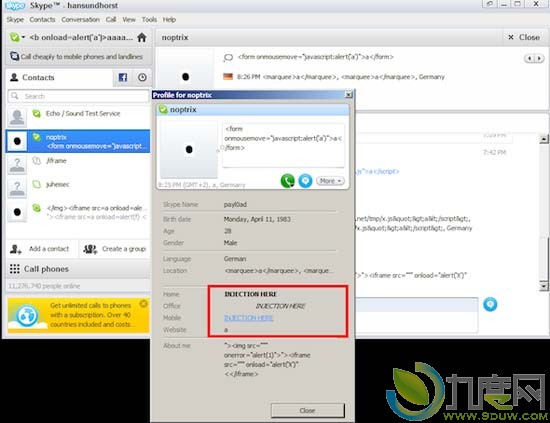The width and height of the screenshot is (550, 423).
Task: Open the Tools menu
Action: click(x=149, y=20)
